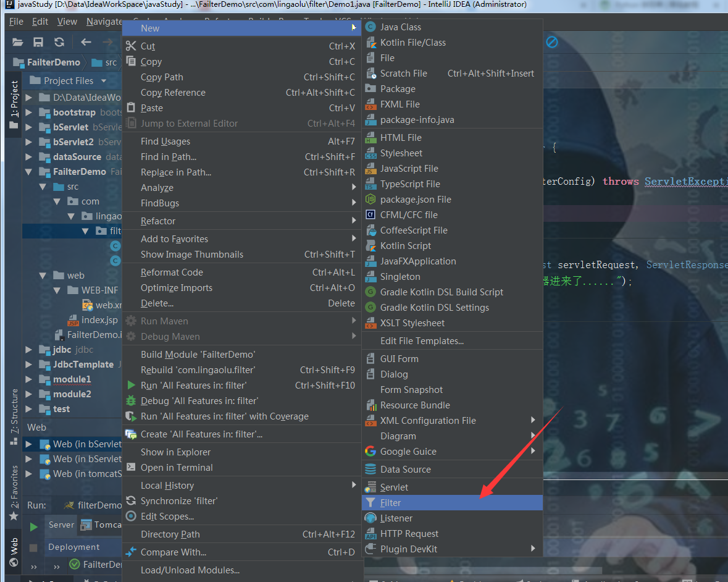Click the Package folder icon
The height and width of the screenshot is (582, 728).
370,88
